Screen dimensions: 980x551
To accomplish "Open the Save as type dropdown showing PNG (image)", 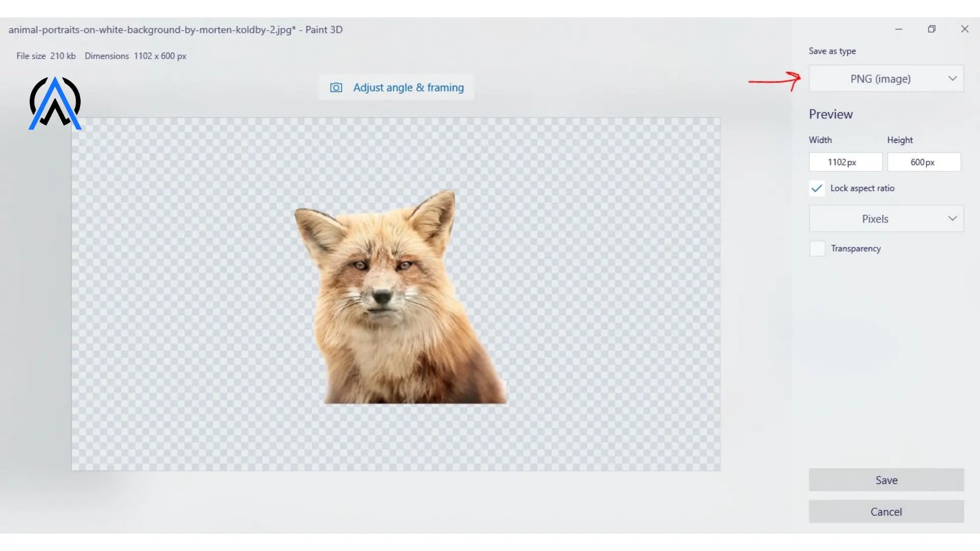I will (886, 79).
